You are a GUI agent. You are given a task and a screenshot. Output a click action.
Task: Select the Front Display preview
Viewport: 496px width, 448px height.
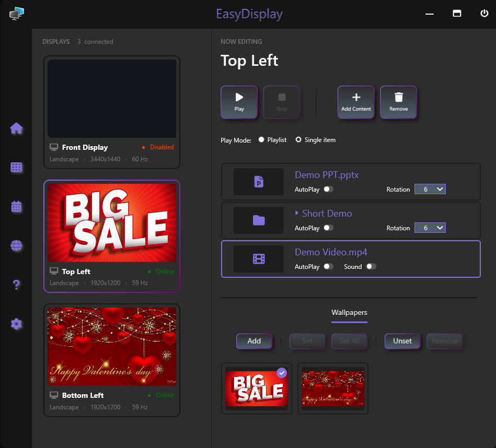click(112, 99)
